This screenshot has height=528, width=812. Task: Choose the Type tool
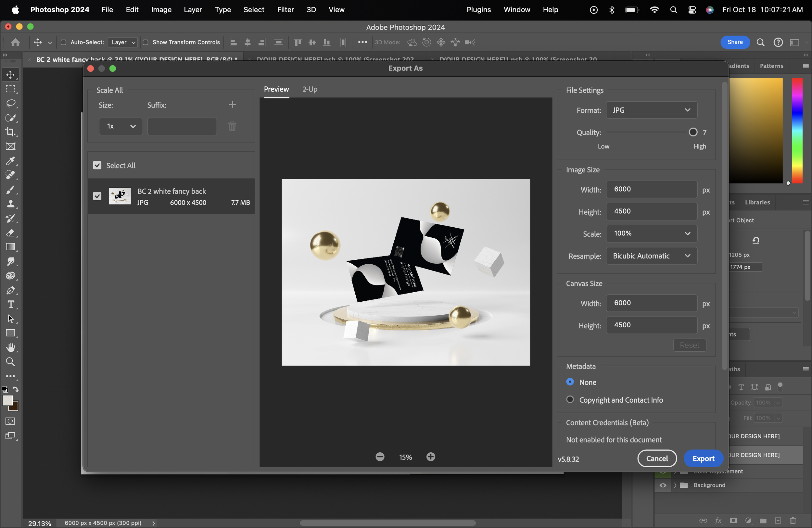(x=11, y=305)
